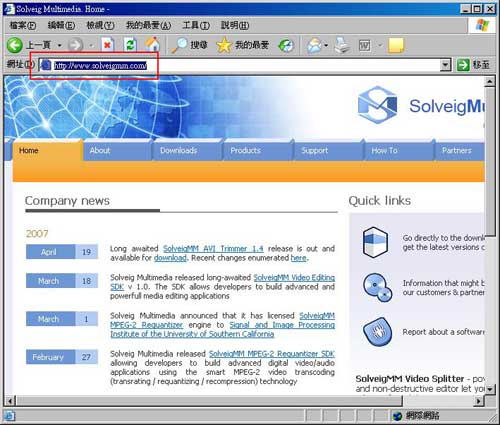Open the Mail envelope icon
This screenshot has width=500, height=425.
coord(315,45)
